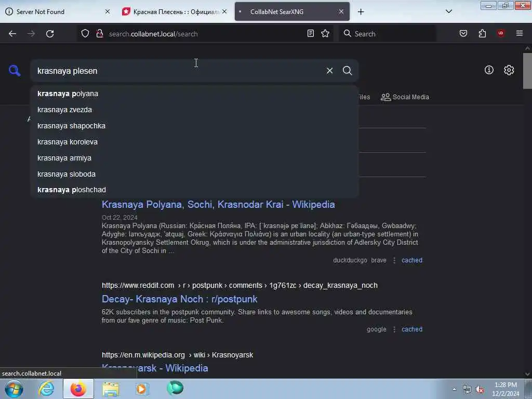Open the Pocket save icon
Image resolution: width=532 pixels, height=399 pixels.
point(463,33)
